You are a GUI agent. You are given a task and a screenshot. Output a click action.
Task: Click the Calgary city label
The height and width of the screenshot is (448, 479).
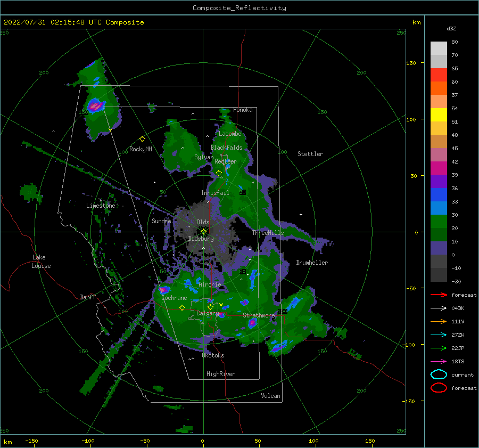coord(207,313)
